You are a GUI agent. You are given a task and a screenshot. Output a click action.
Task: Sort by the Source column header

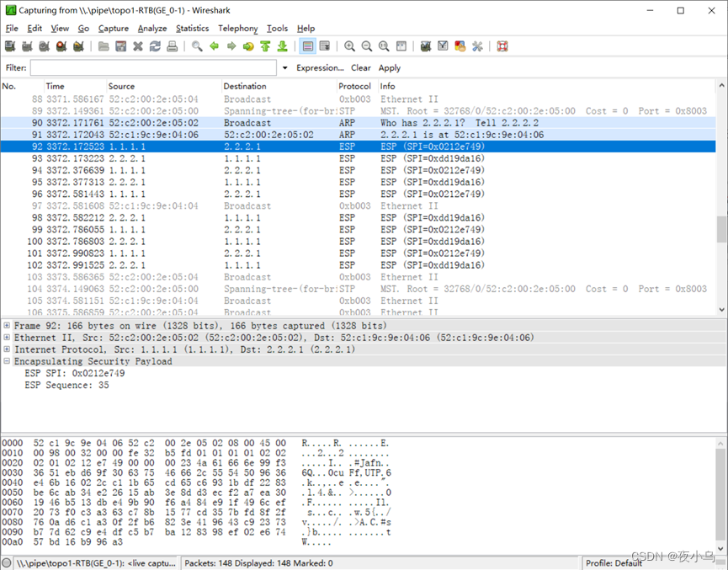[x=164, y=86]
